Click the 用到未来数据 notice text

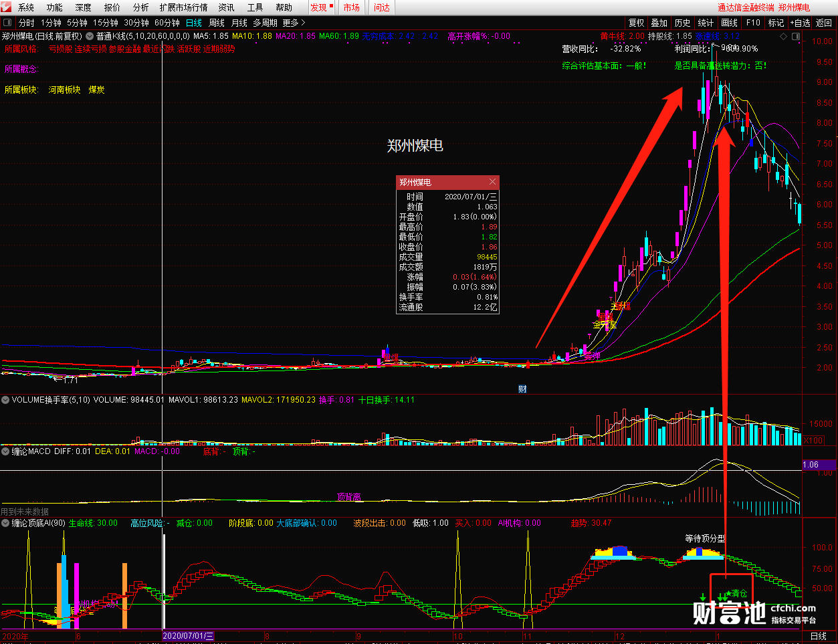tap(25, 512)
